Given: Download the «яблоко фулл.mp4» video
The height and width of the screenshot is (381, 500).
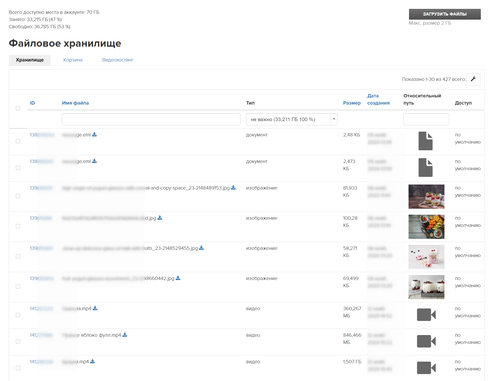Looking at the screenshot, I should tap(125, 335).
